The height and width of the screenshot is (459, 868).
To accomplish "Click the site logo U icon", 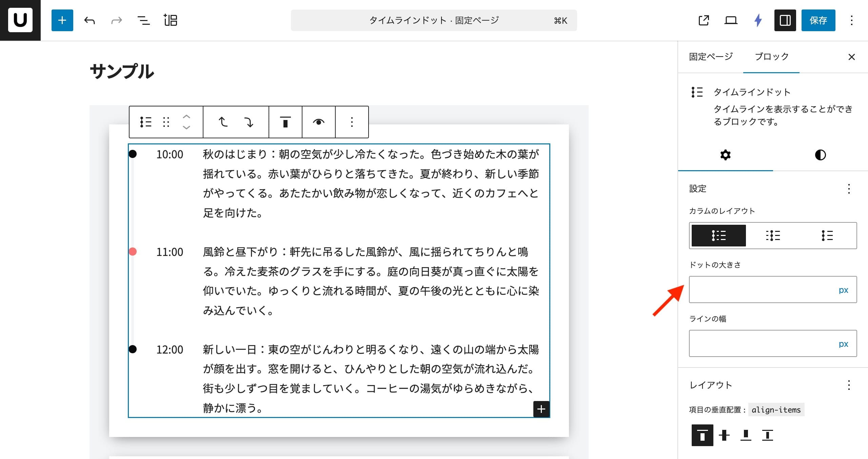I will pos(20,20).
